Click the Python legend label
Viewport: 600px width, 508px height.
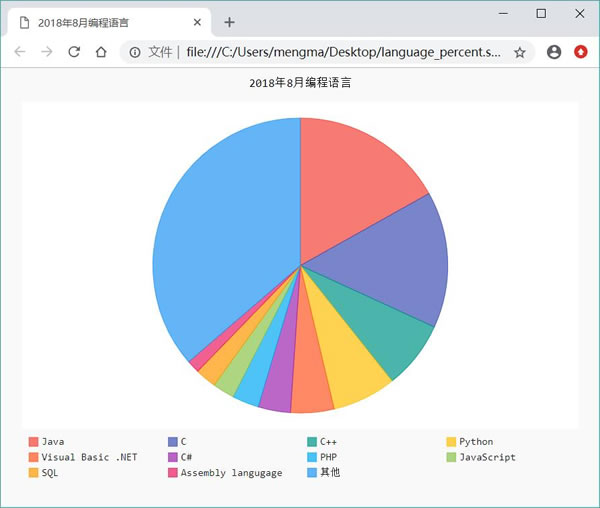(476, 442)
